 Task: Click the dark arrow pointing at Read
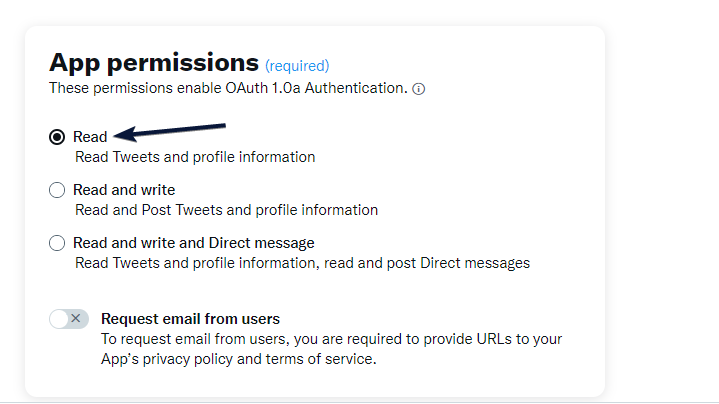170,131
